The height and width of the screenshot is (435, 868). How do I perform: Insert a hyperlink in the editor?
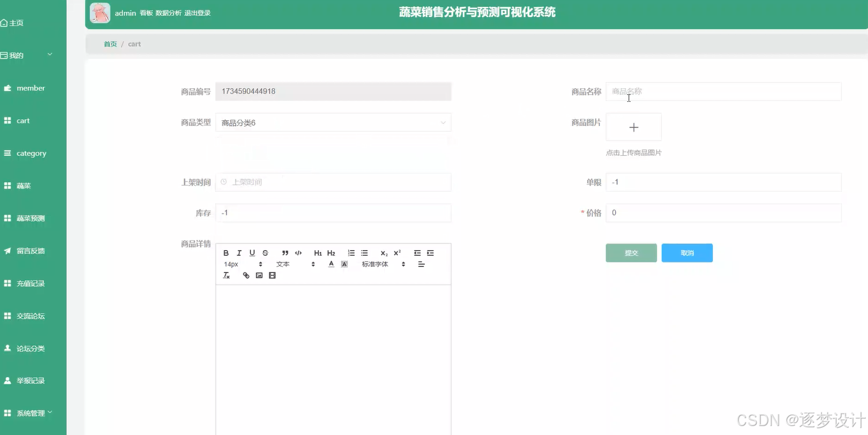pyautogui.click(x=246, y=275)
